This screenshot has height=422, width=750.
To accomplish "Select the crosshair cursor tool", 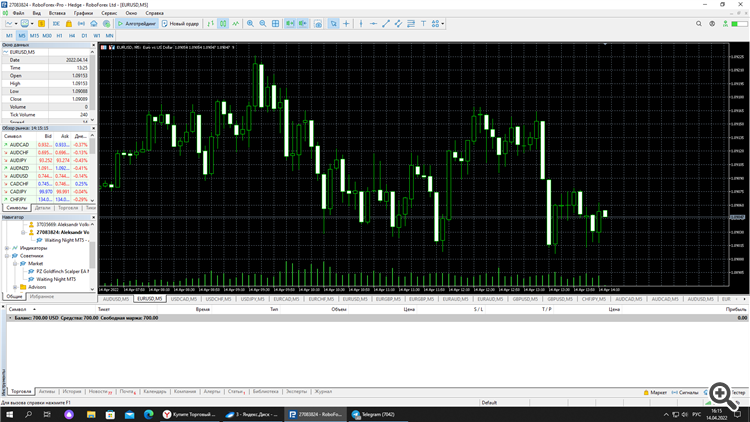I will click(346, 23).
